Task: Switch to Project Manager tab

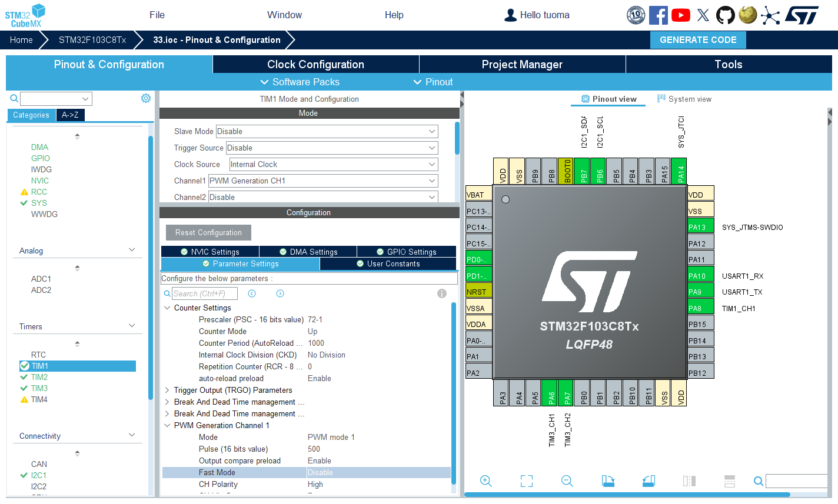Action: pyautogui.click(x=522, y=64)
